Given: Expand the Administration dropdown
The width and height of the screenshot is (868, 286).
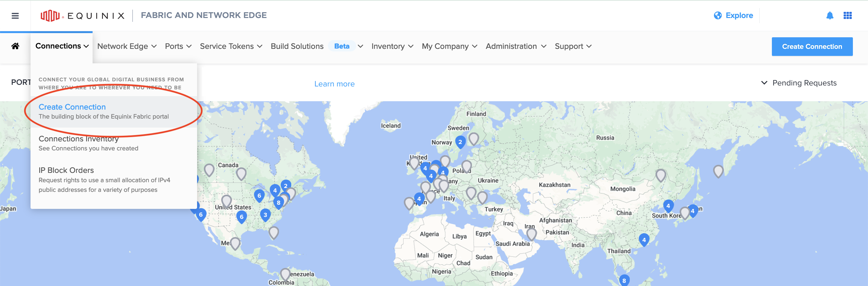Looking at the screenshot, I should click(516, 46).
